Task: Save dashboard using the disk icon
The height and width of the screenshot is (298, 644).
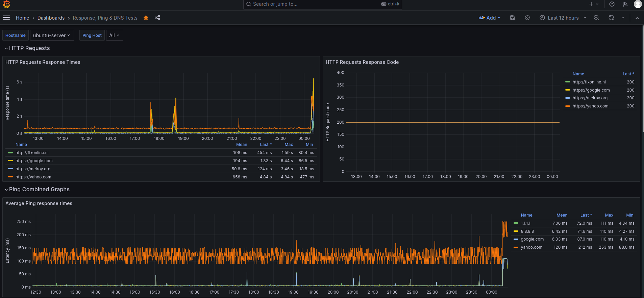Action: [x=513, y=18]
